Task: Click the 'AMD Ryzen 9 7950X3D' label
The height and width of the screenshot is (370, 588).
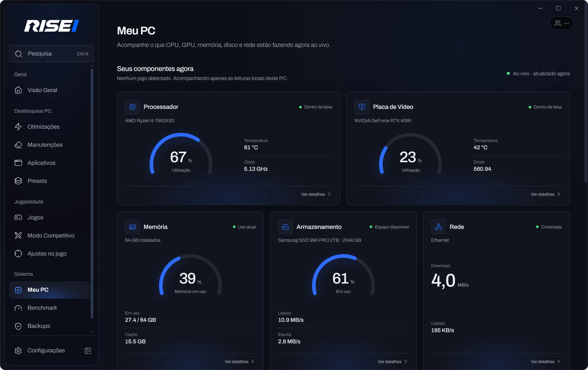Action: [150, 120]
